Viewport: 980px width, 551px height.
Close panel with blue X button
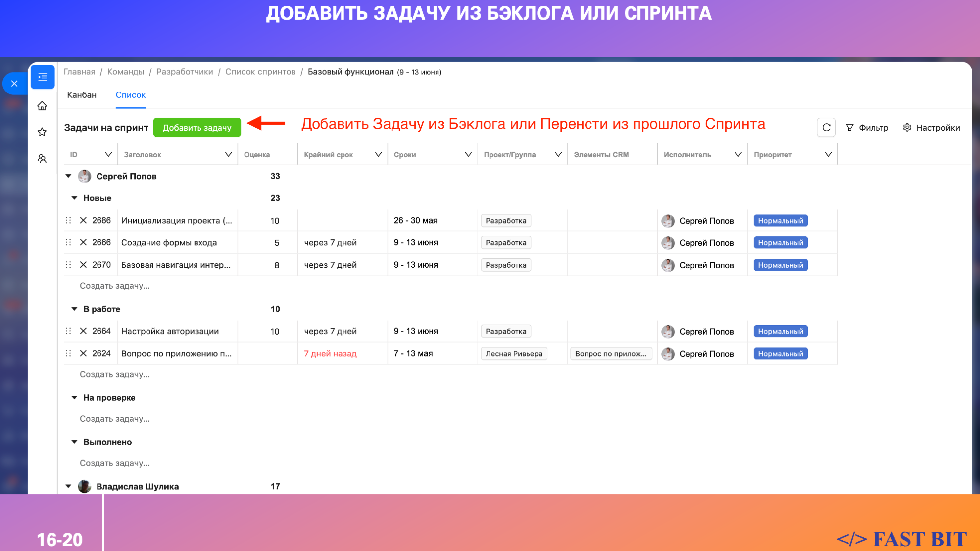pyautogui.click(x=14, y=84)
